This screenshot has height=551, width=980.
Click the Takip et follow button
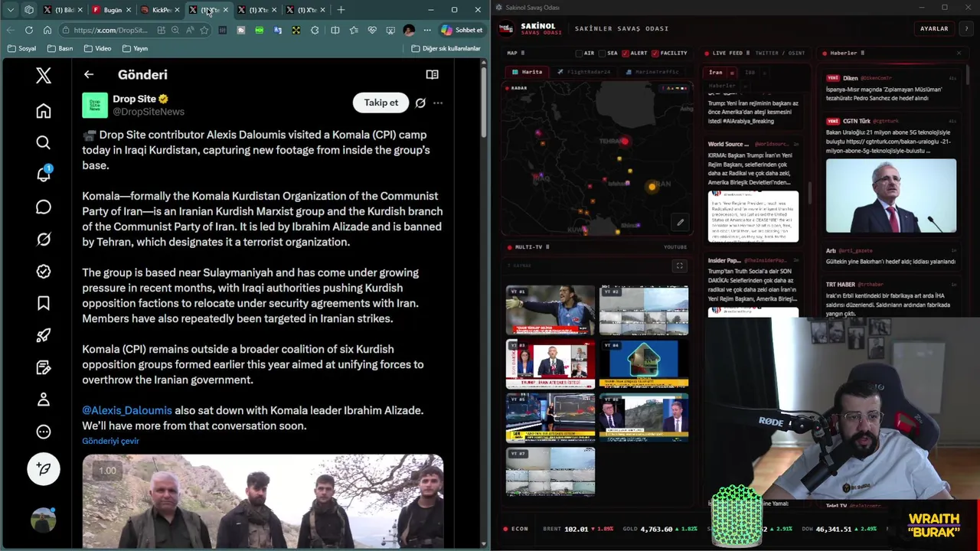pyautogui.click(x=381, y=103)
